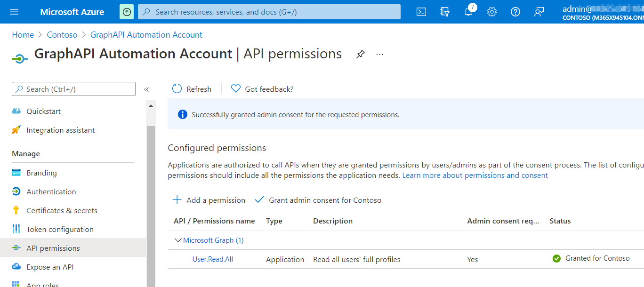Open the Directories and subscriptions filter
The height and width of the screenshot is (287, 644).
coord(445,12)
